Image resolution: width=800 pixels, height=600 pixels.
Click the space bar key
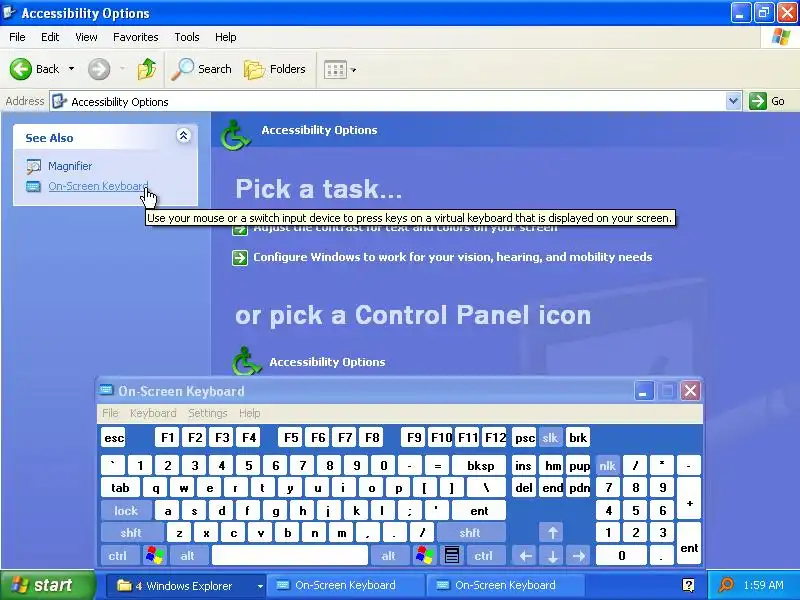click(x=290, y=555)
